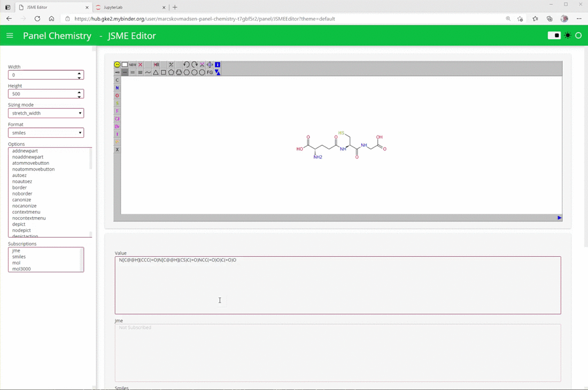Open the Format dropdown showing smiles

coord(46,132)
